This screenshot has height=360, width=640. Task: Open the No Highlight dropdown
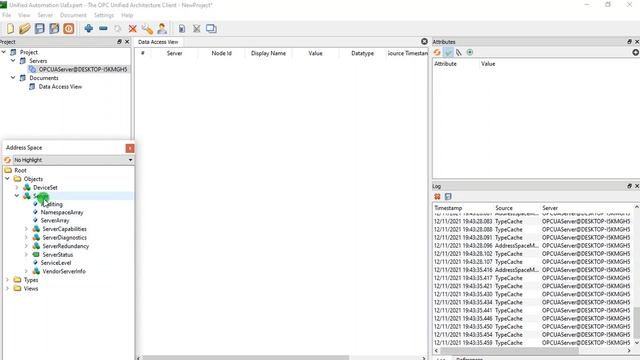pos(73,160)
